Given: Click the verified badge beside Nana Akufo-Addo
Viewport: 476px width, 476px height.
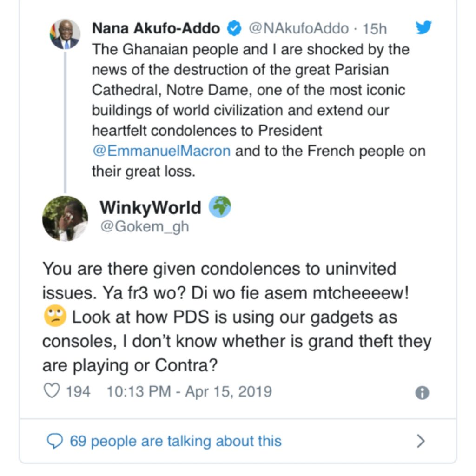Looking at the screenshot, I should (x=234, y=29).
